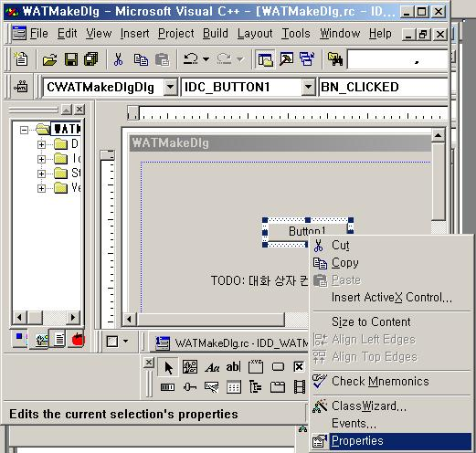
Task: Expand the 'St' folder in resource tree
Action: tap(41, 174)
